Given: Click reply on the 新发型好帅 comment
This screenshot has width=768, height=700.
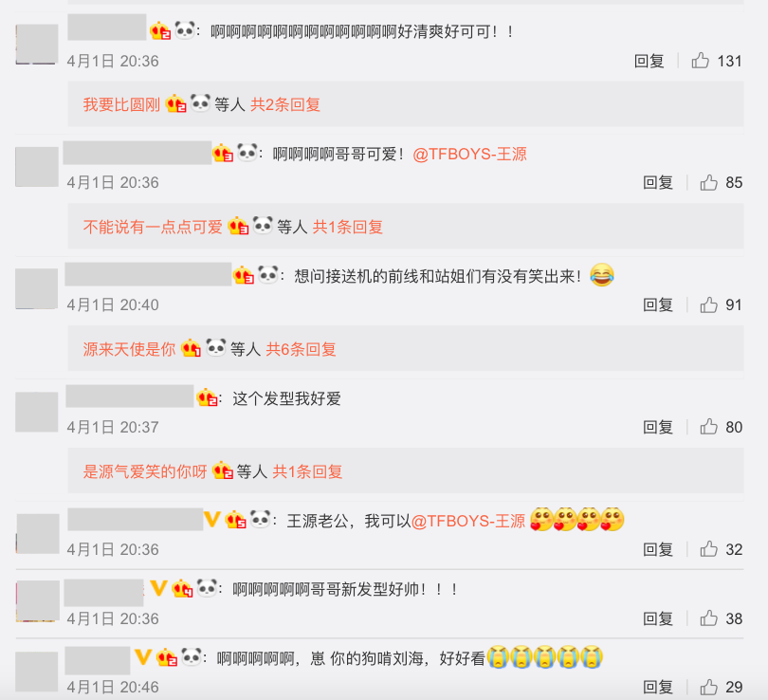Looking at the screenshot, I should 658,618.
